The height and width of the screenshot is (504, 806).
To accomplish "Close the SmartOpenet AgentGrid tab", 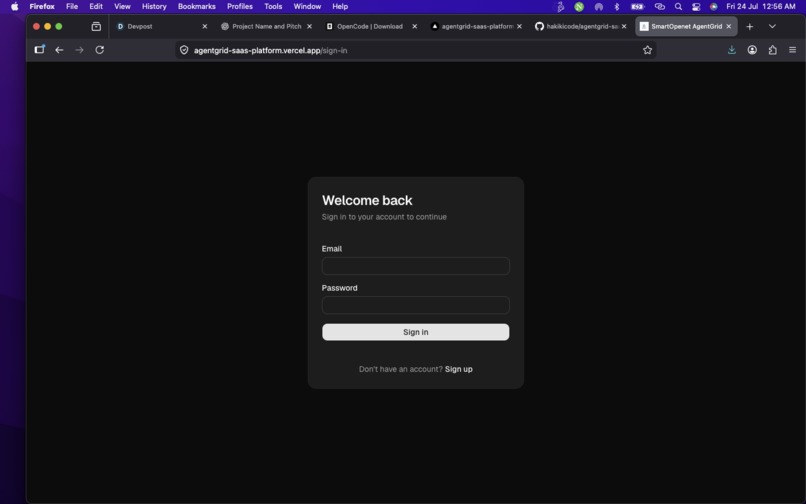I will click(728, 26).
